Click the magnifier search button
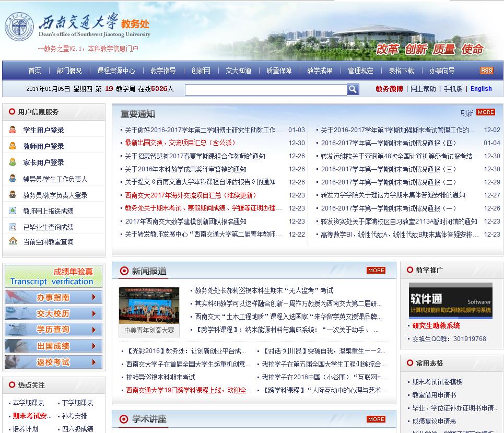The image size is (504, 433). pyautogui.click(x=353, y=89)
